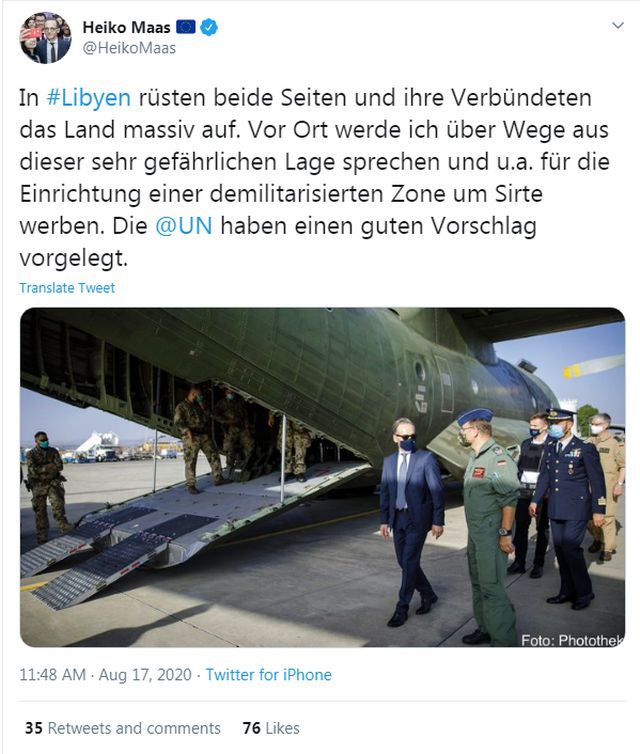Click the Heiko Maas display name
This screenshot has height=754, width=640.
point(126,27)
